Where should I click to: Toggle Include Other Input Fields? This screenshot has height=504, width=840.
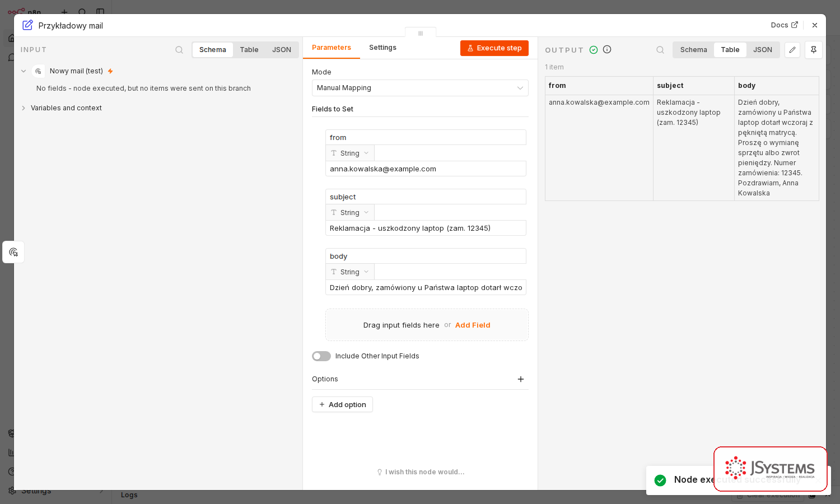(321, 356)
